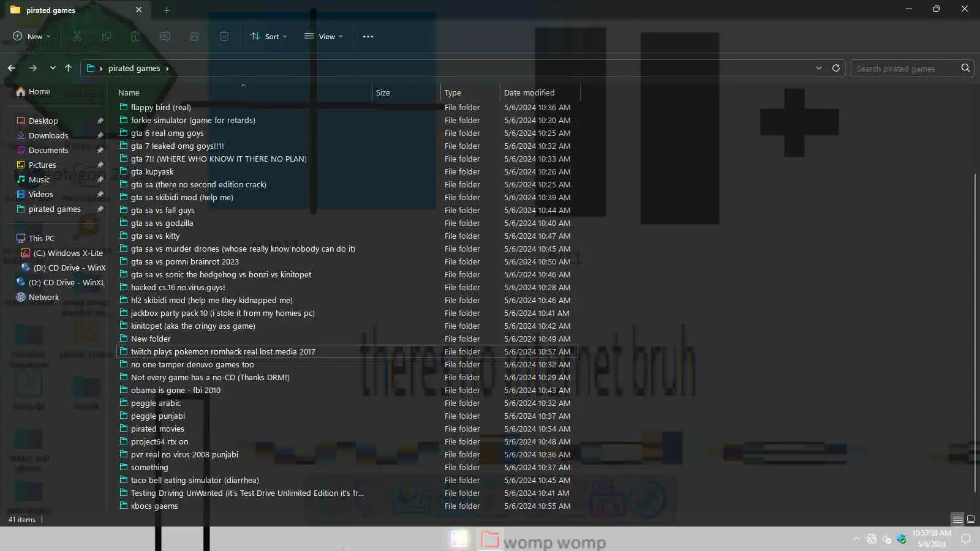
Task: Select This PC in navigation pane
Action: [41, 239]
